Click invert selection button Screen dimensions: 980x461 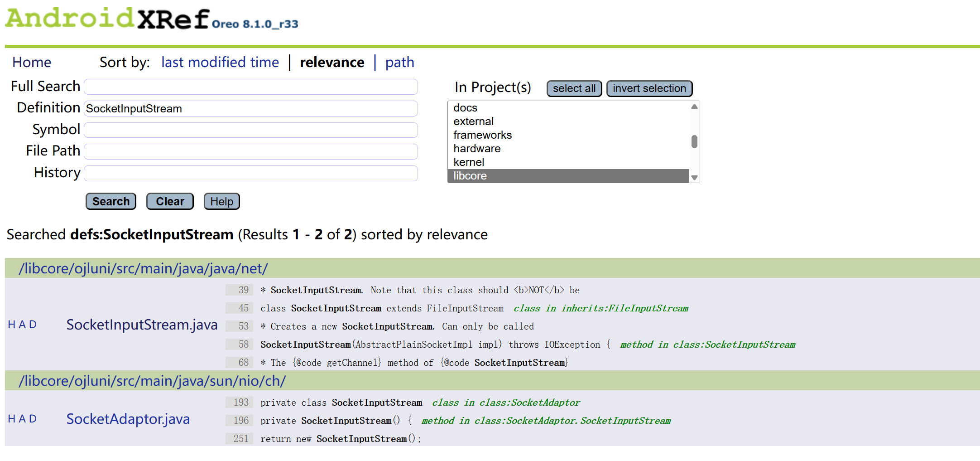pos(649,88)
